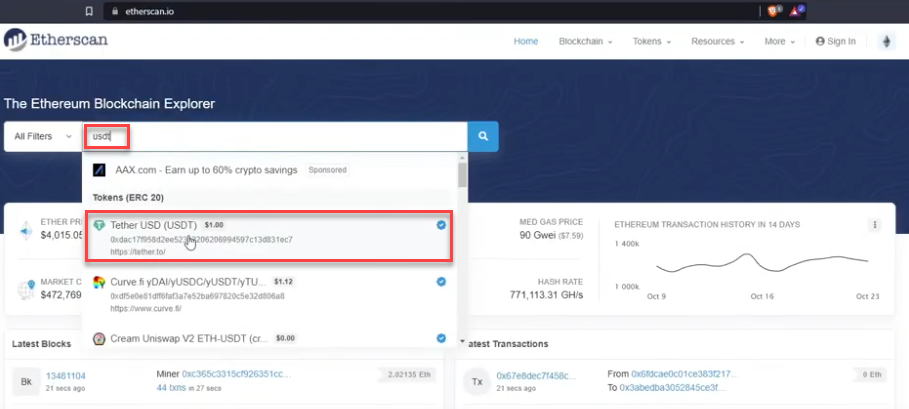Open the chart three-dot options menu
Viewport: 909px width, 409px height.
pyautogui.click(x=875, y=225)
